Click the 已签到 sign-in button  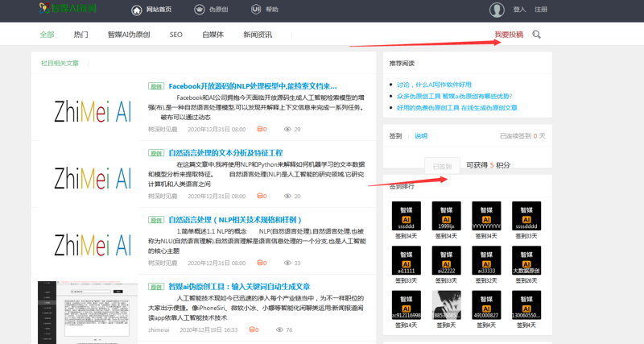pos(442,166)
